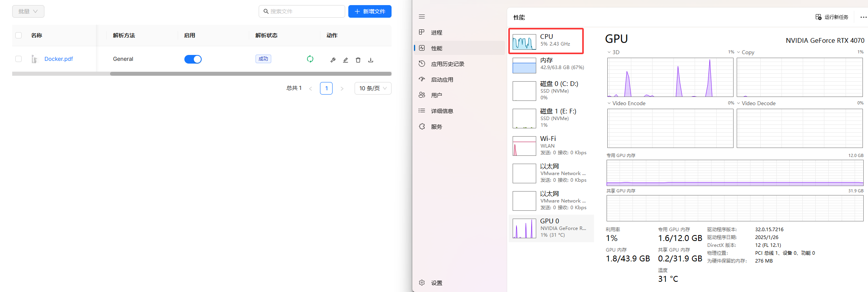Click the horizontal table scrollbar
Image resolution: width=868 pixels, height=292 pixels.
coord(250,74)
